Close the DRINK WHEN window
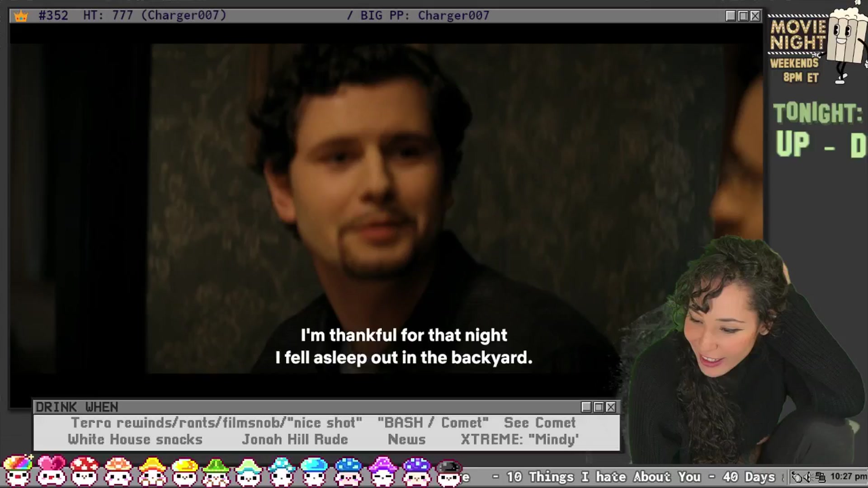868x488 pixels. pos(611,407)
